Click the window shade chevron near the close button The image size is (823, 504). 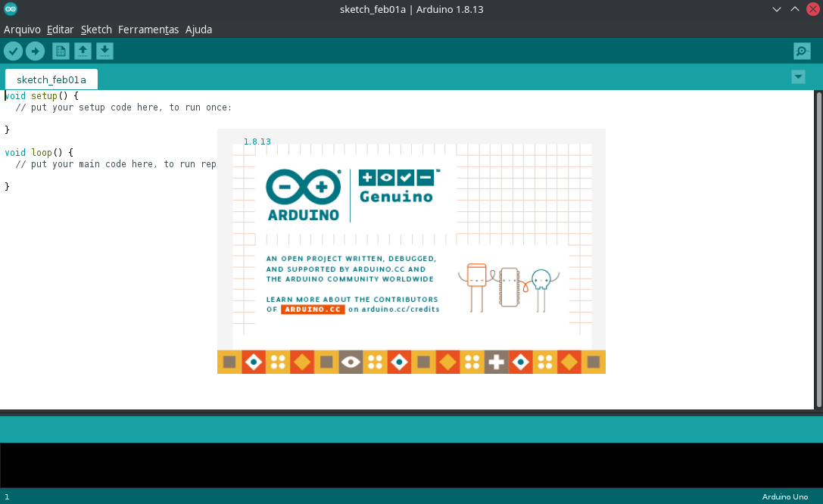(x=776, y=9)
